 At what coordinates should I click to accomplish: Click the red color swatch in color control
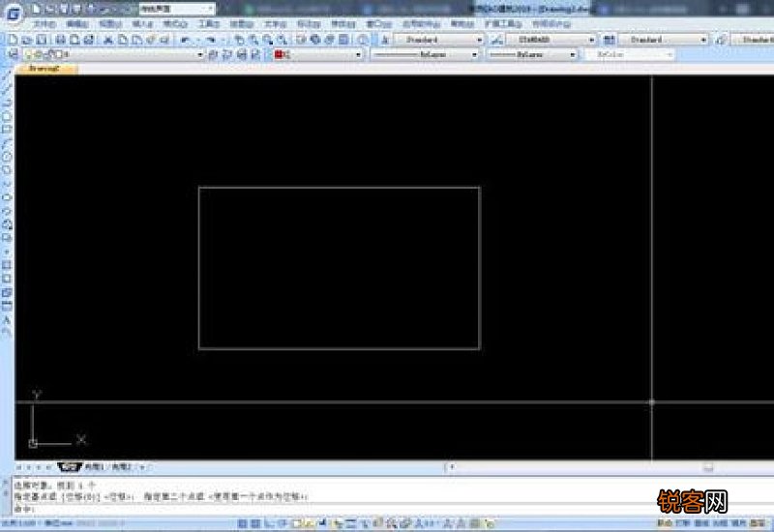pyautogui.click(x=279, y=55)
